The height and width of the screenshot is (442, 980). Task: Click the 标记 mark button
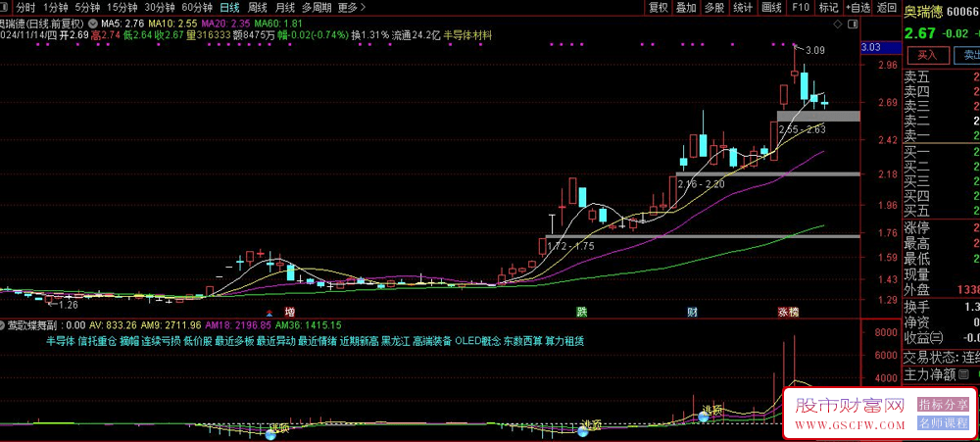[828, 8]
